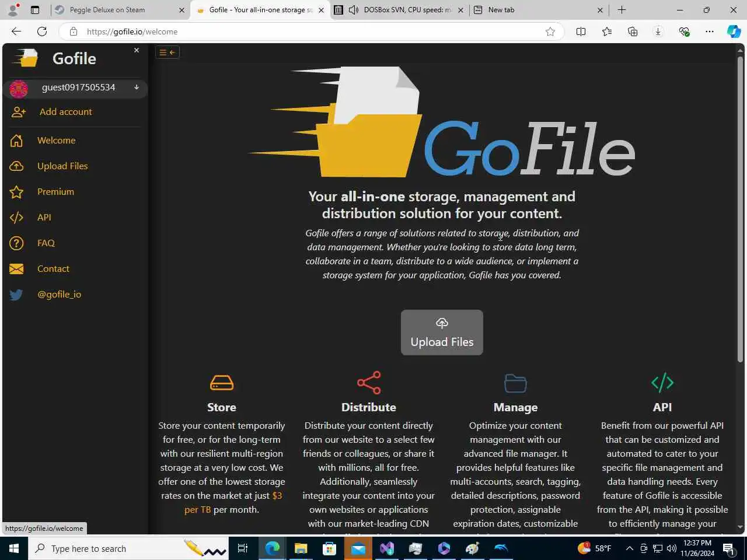Click the $3 per TB price text
747x560 pixels.
pos(233,502)
